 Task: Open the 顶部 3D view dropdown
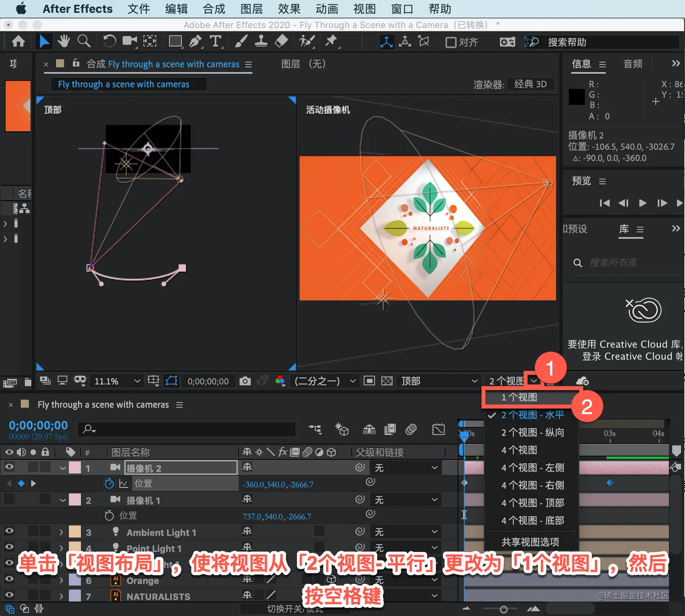pos(439,381)
